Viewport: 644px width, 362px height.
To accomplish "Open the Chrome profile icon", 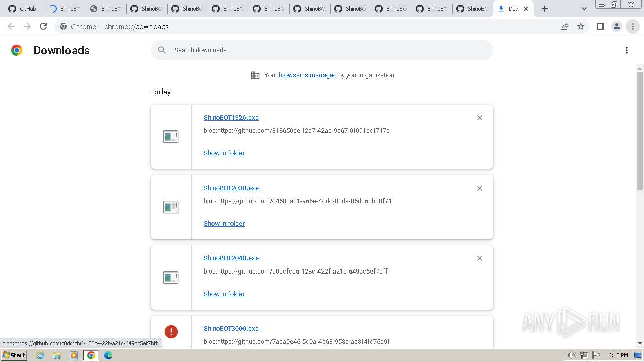I will [616, 26].
